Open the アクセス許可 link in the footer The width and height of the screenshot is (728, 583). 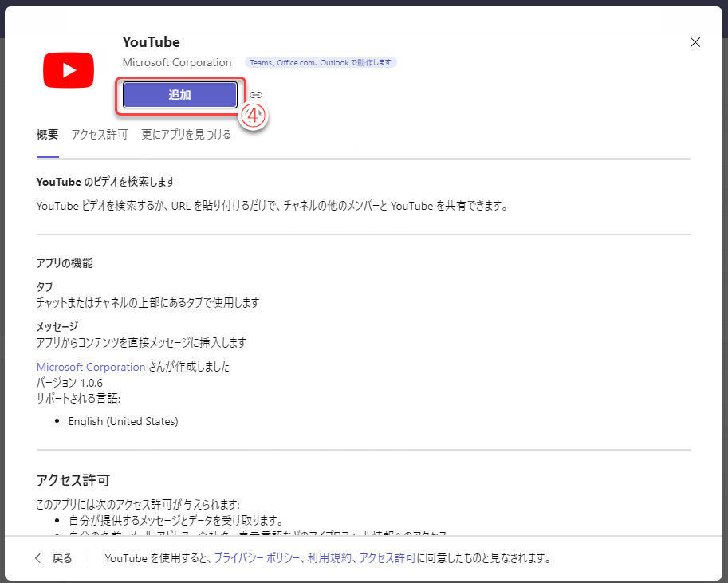[388, 558]
